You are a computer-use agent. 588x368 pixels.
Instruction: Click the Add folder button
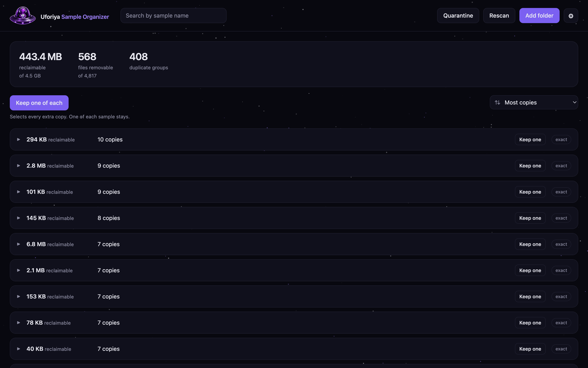point(539,16)
